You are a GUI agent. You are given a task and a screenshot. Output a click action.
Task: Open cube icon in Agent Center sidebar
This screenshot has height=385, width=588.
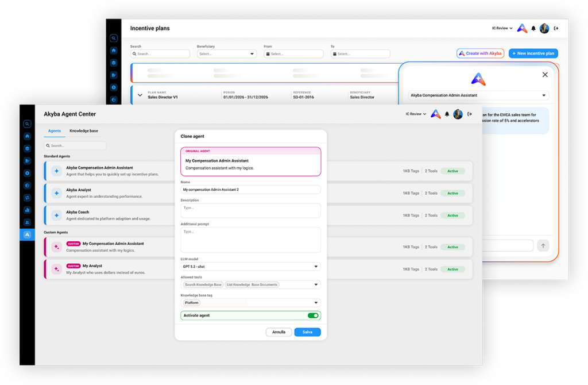(x=27, y=149)
